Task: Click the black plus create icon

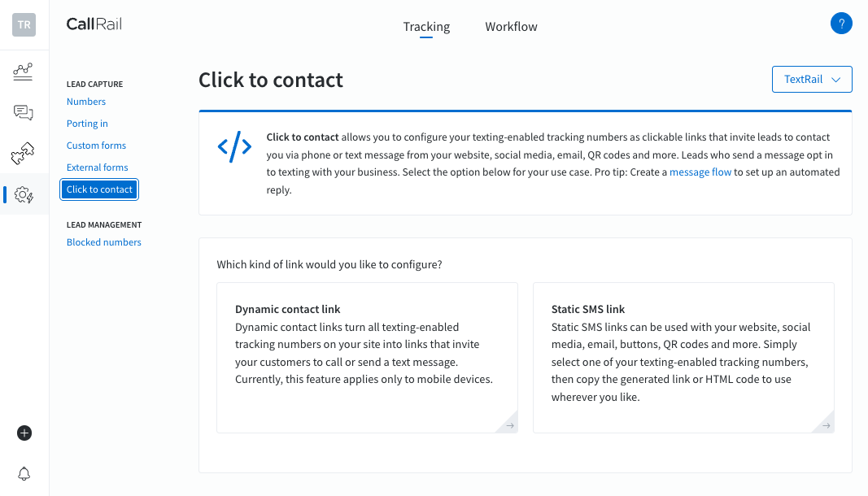Action: 24,433
